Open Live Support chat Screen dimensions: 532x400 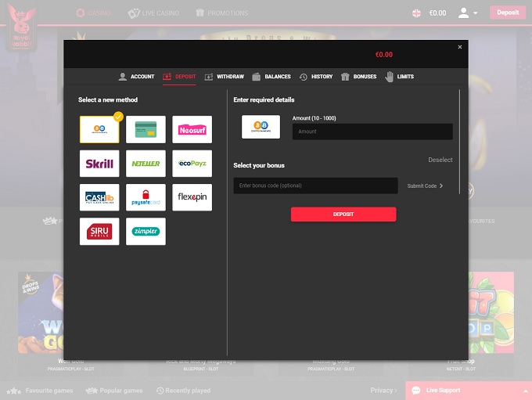pos(468,391)
